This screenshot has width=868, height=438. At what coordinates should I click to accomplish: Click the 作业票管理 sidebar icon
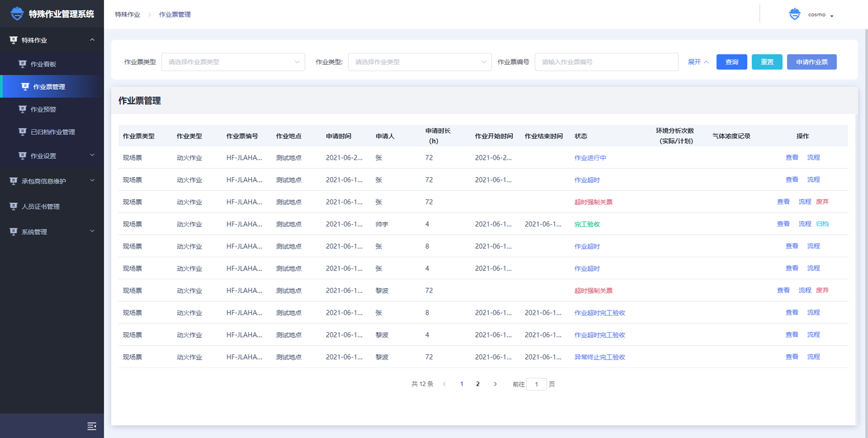pyautogui.click(x=25, y=87)
